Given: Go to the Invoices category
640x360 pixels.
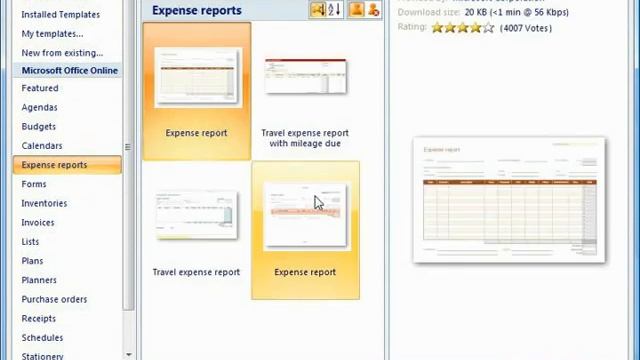Looking at the screenshot, I should pyautogui.click(x=38, y=222).
